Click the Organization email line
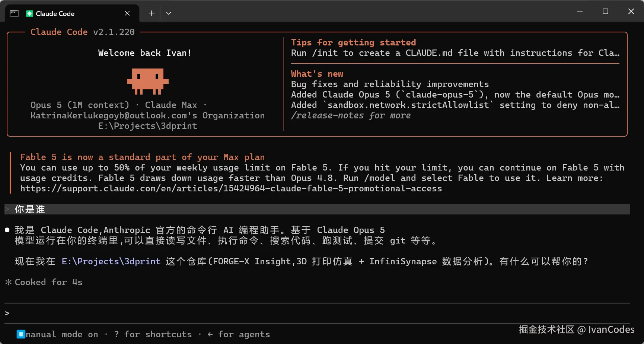 click(x=147, y=115)
